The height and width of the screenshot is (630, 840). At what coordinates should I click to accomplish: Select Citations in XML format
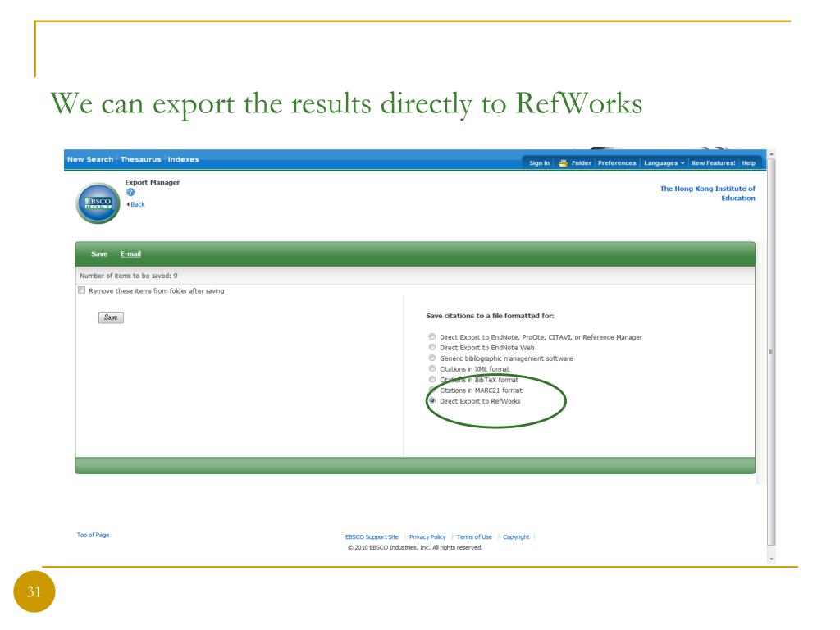[431, 369]
